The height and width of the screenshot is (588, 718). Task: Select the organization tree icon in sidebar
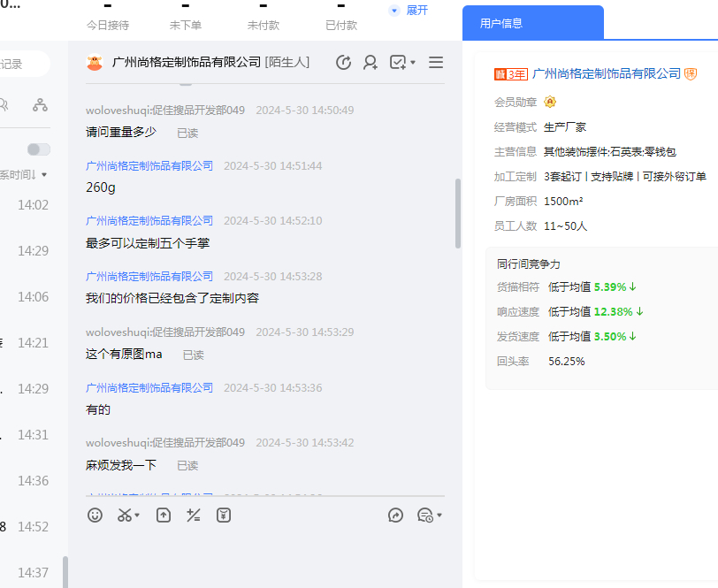pos(40,105)
